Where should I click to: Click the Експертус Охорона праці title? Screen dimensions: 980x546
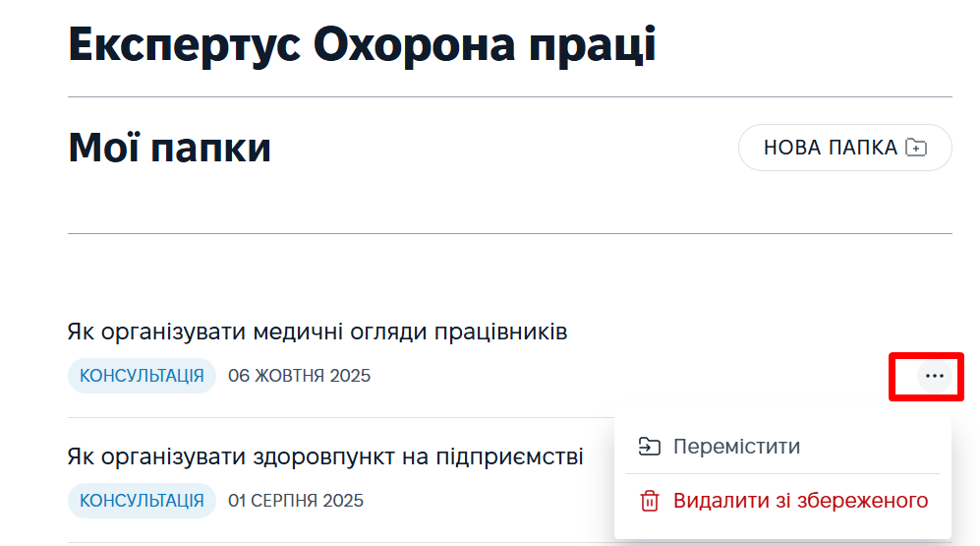(362, 45)
